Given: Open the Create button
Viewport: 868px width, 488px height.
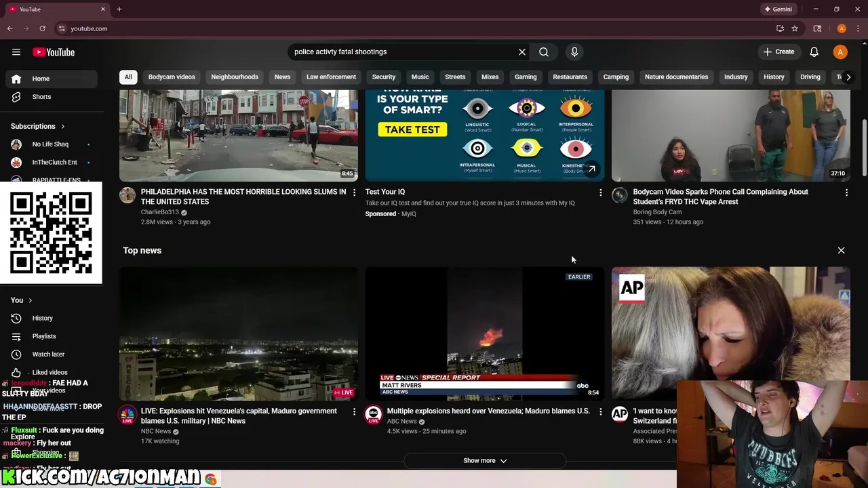Looking at the screenshot, I should coord(778,52).
